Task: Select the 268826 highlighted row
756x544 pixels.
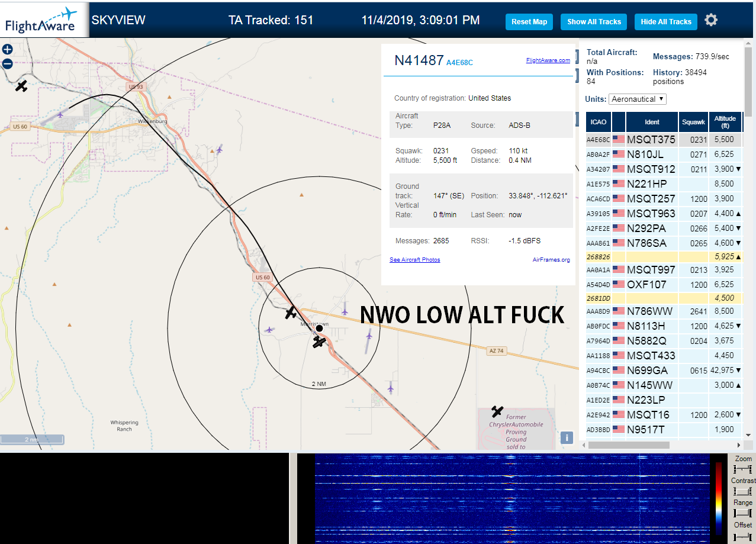Action: 664,257
